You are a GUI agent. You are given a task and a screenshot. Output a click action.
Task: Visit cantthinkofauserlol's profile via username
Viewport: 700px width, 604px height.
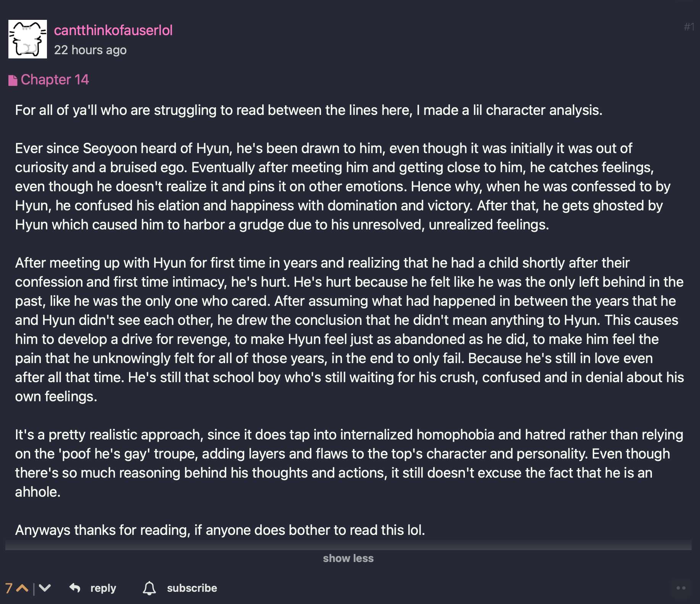[x=113, y=30]
